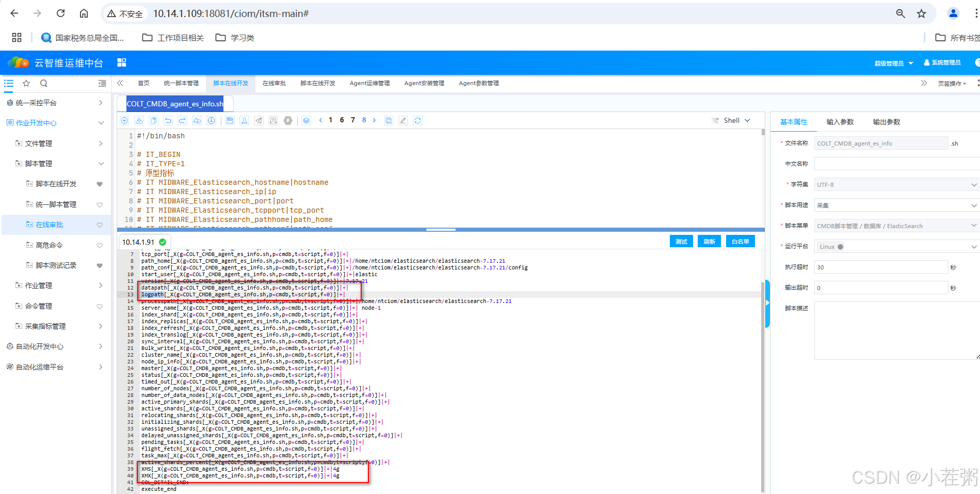980x494 pixels.
Task: Toggle favorite heart for 在线审批
Action: [x=99, y=225]
